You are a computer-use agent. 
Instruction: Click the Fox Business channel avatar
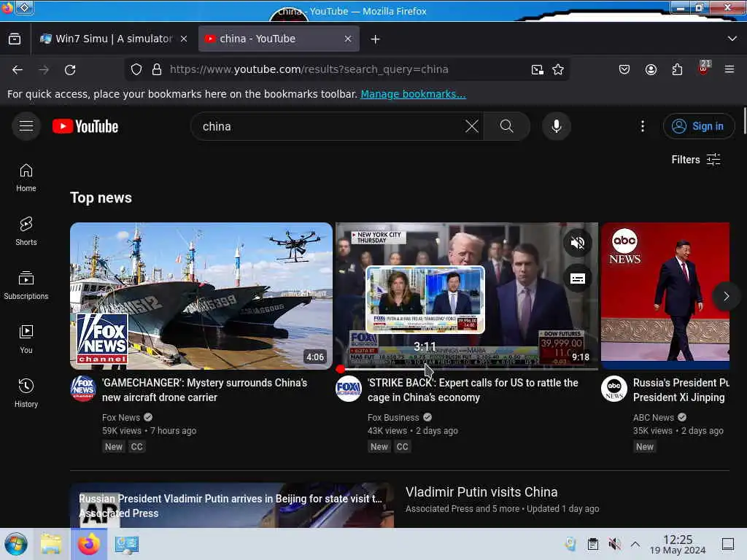pyautogui.click(x=349, y=389)
